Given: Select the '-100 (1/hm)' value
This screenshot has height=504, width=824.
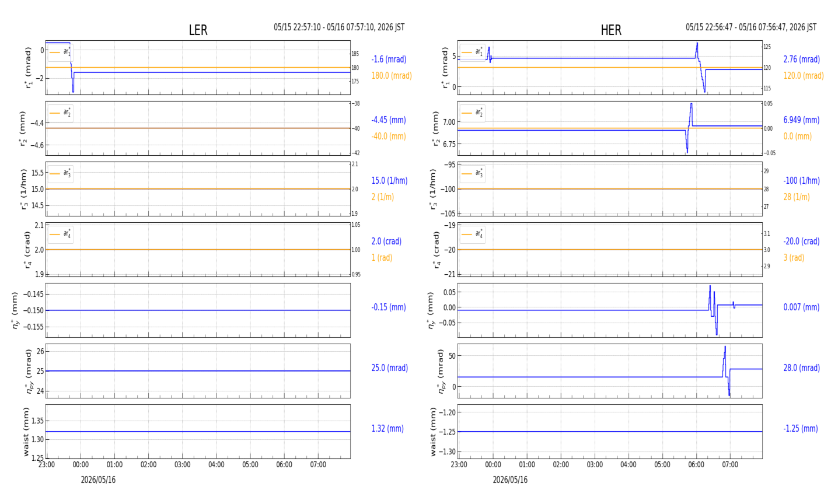Looking at the screenshot, I should tap(801, 181).
